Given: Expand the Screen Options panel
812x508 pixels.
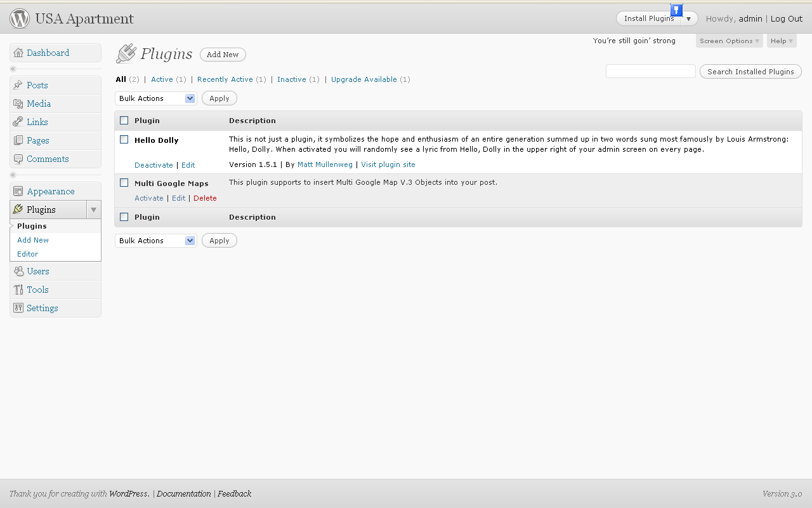Looking at the screenshot, I should click(x=729, y=41).
